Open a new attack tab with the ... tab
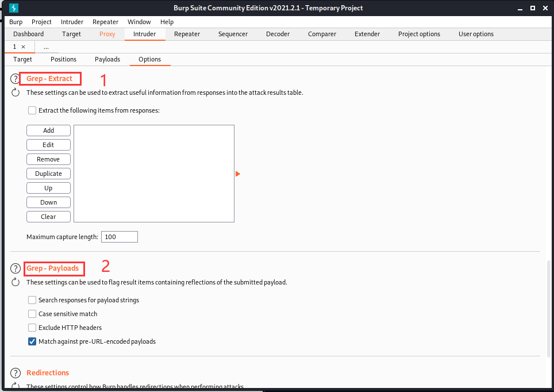This screenshot has width=554, height=392. click(x=47, y=47)
